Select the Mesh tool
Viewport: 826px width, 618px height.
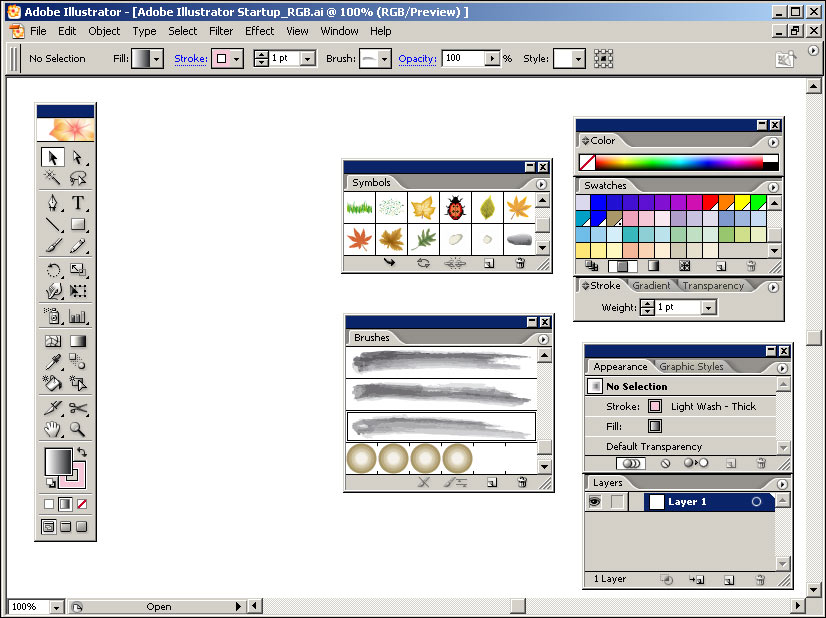(x=53, y=341)
